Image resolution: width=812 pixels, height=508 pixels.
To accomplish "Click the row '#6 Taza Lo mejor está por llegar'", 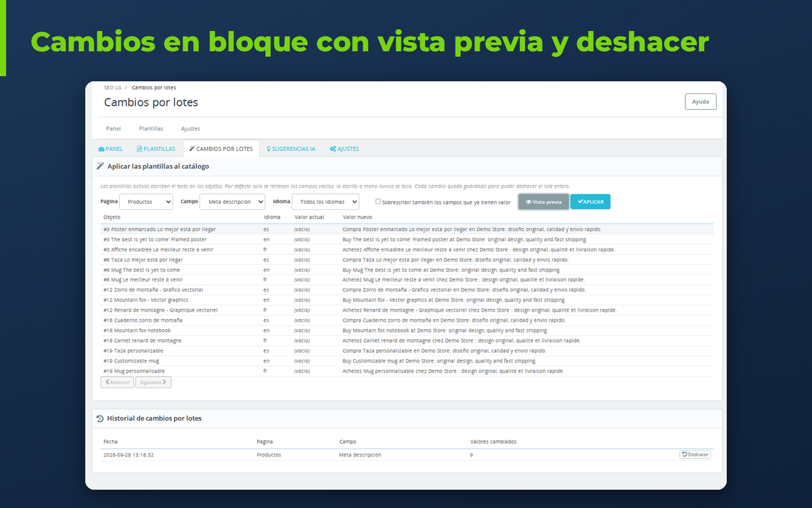I will [407, 259].
